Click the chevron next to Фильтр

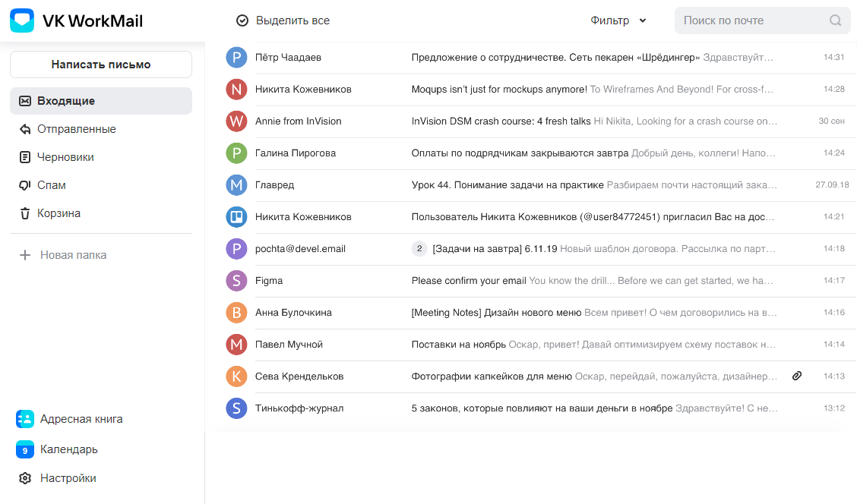(x=642, y=20)
